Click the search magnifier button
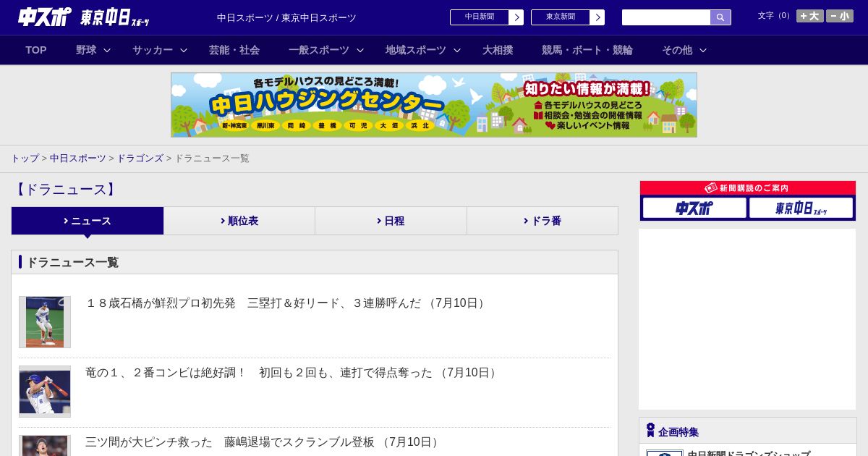The image size is (868, 456). (x=720, y=17)
